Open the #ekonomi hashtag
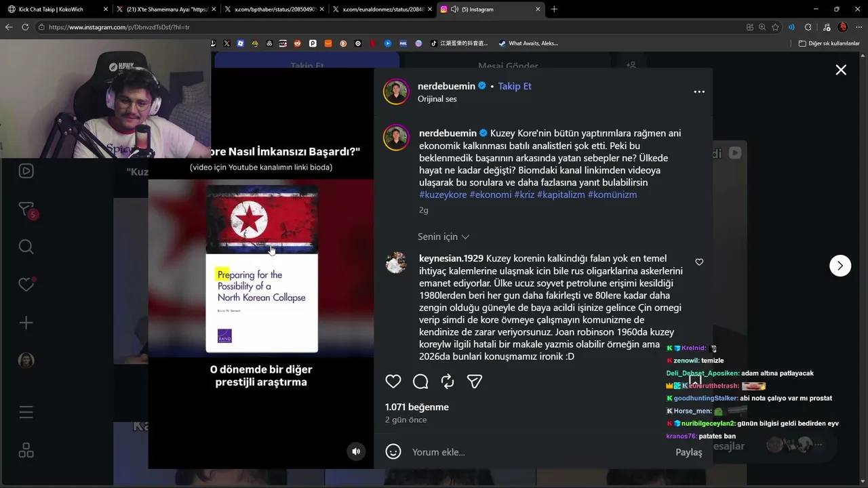Screen dimensions: 868x488 pos(490,195)
